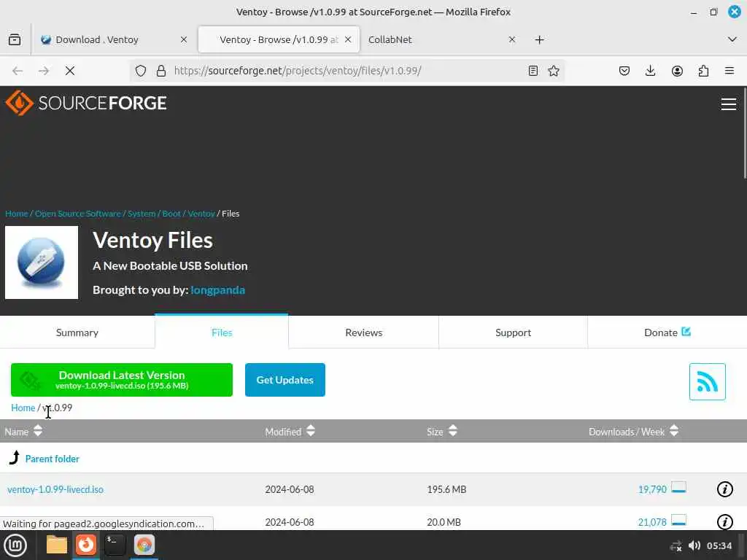The image size is (747, 560).
Task: Open the Chromium taskbar icon
Action: pyautogui.click(x=144, y=545)
